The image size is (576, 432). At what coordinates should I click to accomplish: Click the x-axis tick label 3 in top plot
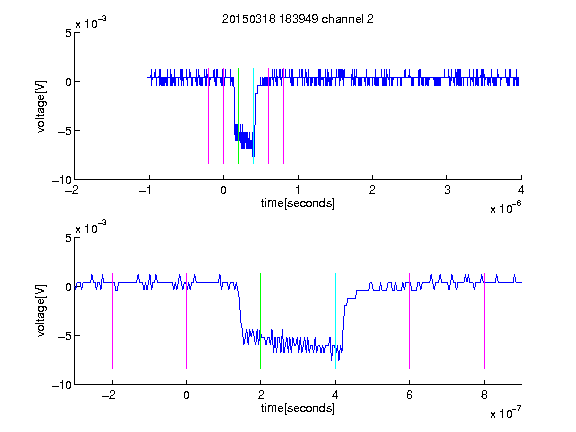point(447,190)
